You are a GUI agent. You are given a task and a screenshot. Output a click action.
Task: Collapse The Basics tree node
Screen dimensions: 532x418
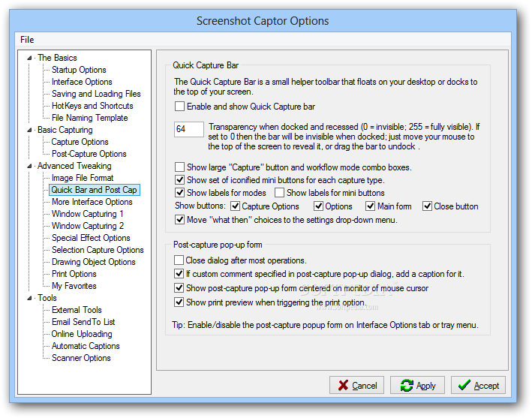pos(29,58)
